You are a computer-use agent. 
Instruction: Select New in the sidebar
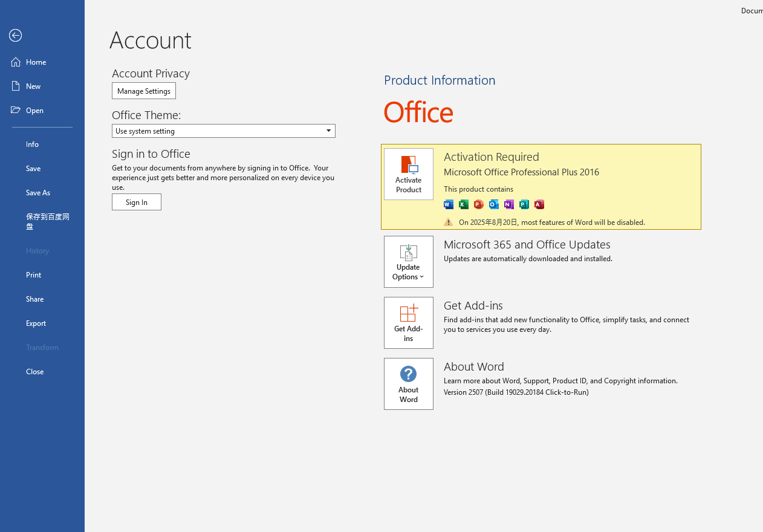(x=33, y=86)
